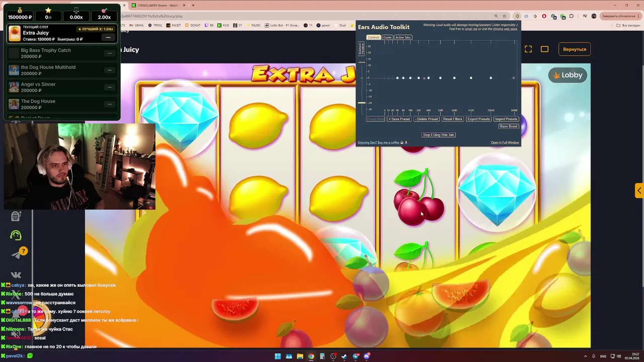Click the chrome web store link
This screenshot has height=362, width=644.
(x=505, y=29)
